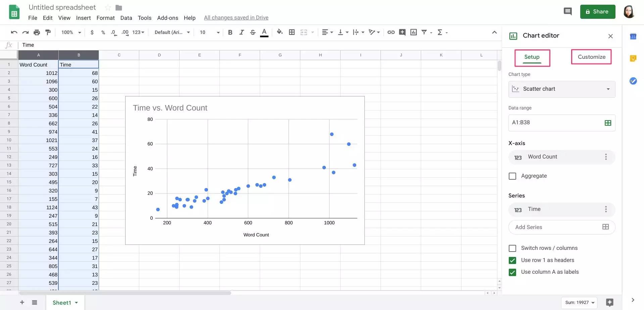The image size is (644, 310).
Task: Click the Merge cells icon
Action: (304, 32)
